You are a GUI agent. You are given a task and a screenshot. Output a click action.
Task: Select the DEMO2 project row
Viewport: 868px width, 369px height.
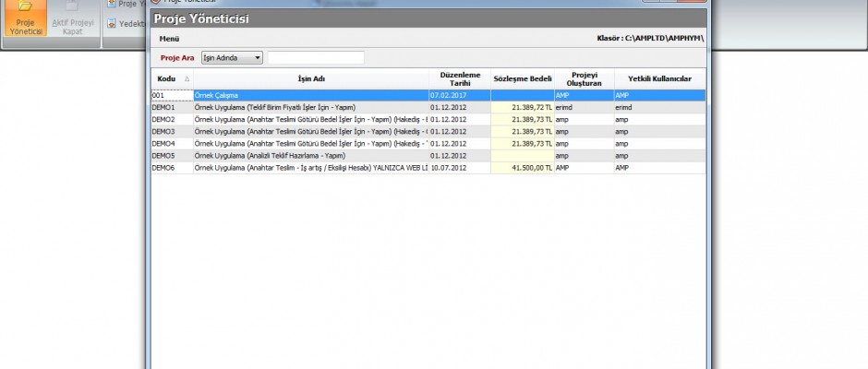pos(309,119)
